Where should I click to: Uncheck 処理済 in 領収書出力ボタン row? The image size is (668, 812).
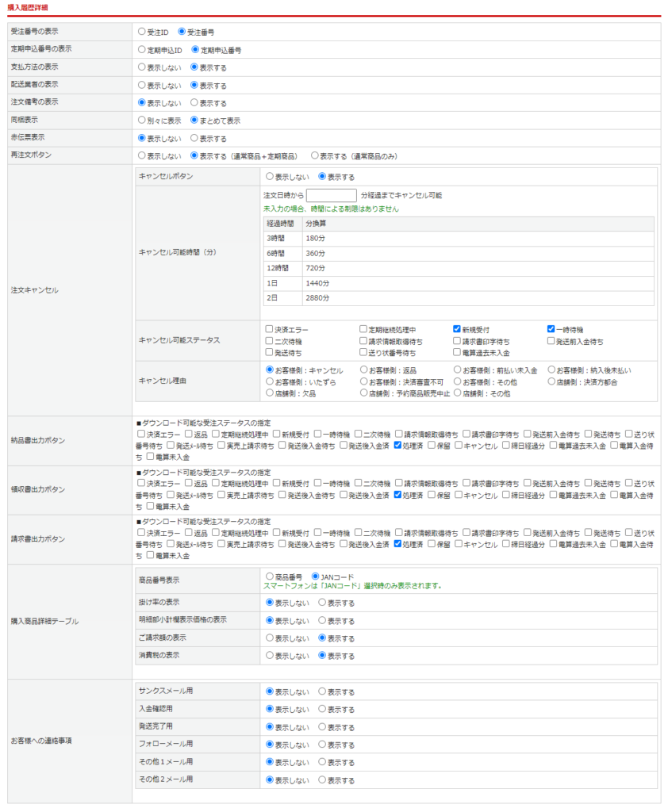pyautogui.click(x=397, y=495)
